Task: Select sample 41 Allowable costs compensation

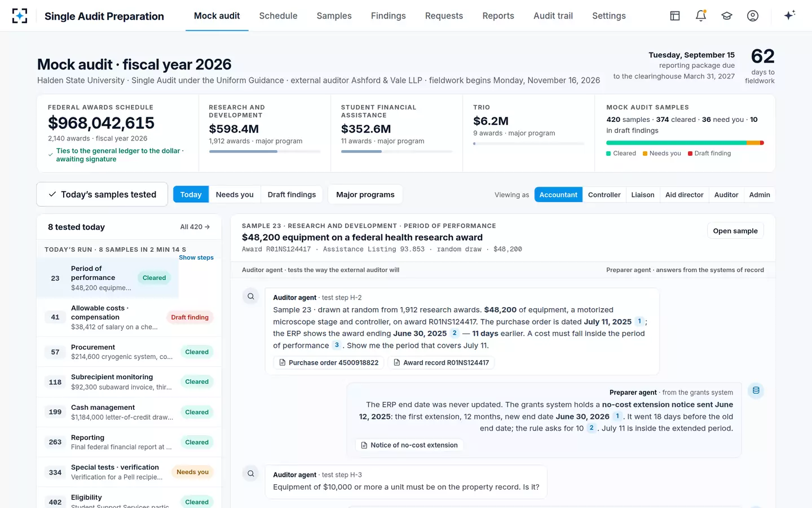Action: point(129,317)
